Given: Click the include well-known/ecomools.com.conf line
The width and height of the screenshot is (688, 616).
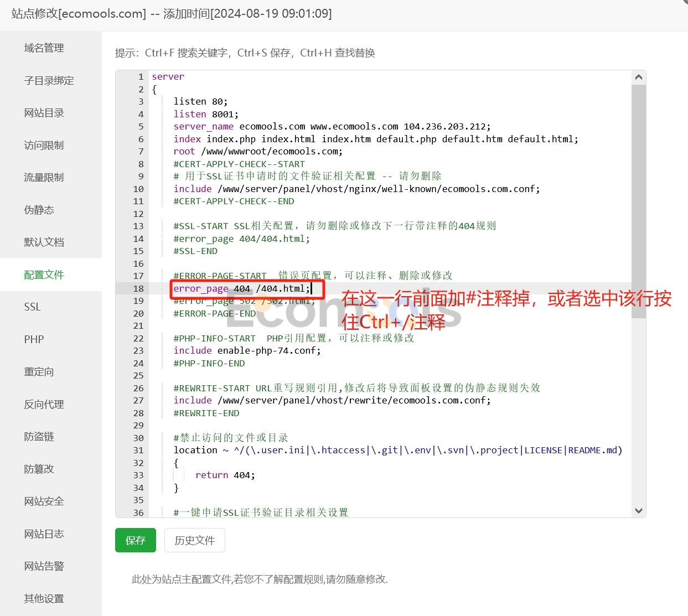Looking at the screenshot, I should coord(357,189).
